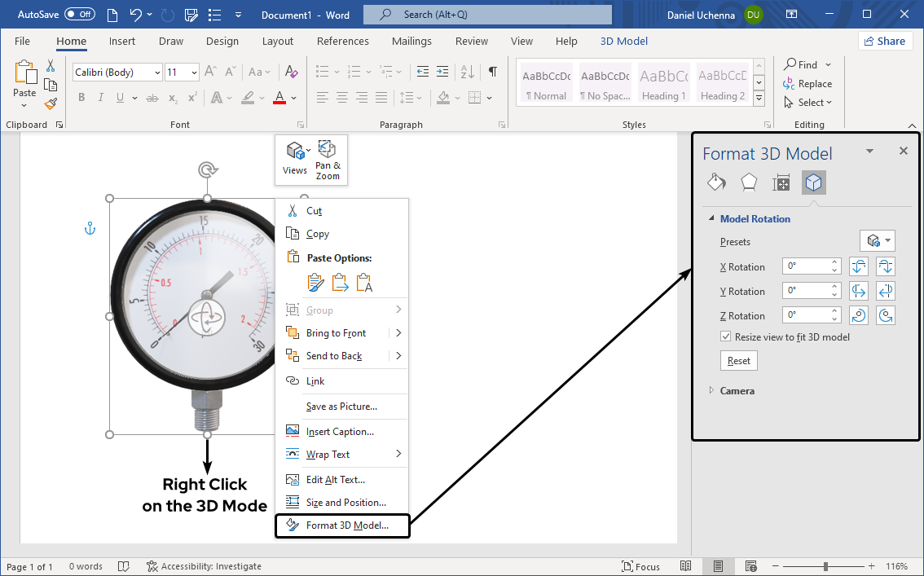Set the X Rotation value field
The width and height of the screenshot is (924, 576).
[x=807, y=266]
